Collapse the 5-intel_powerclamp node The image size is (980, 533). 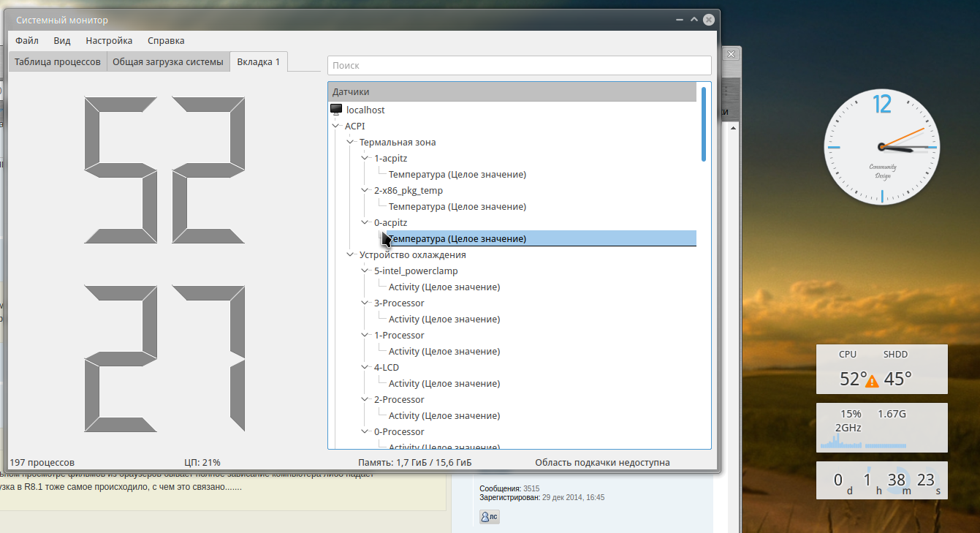click(x=365, y=271)
